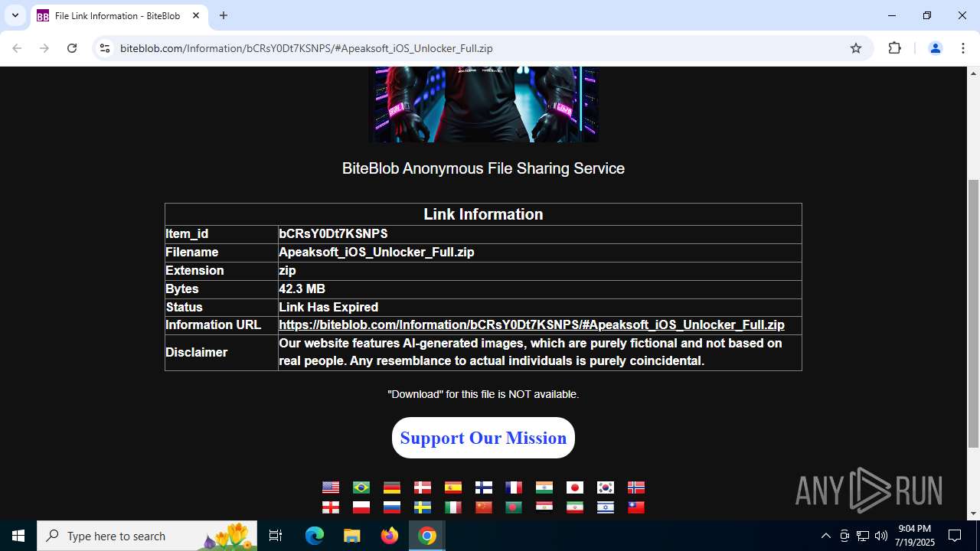
Task: Select the 42.3 MB bytes value
Action: 302,289
